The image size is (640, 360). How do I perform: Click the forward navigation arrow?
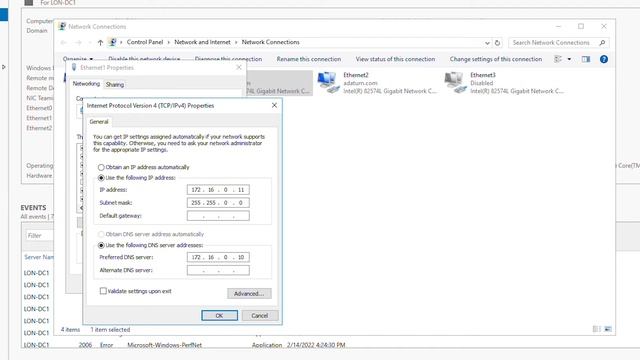pos(78,42)
